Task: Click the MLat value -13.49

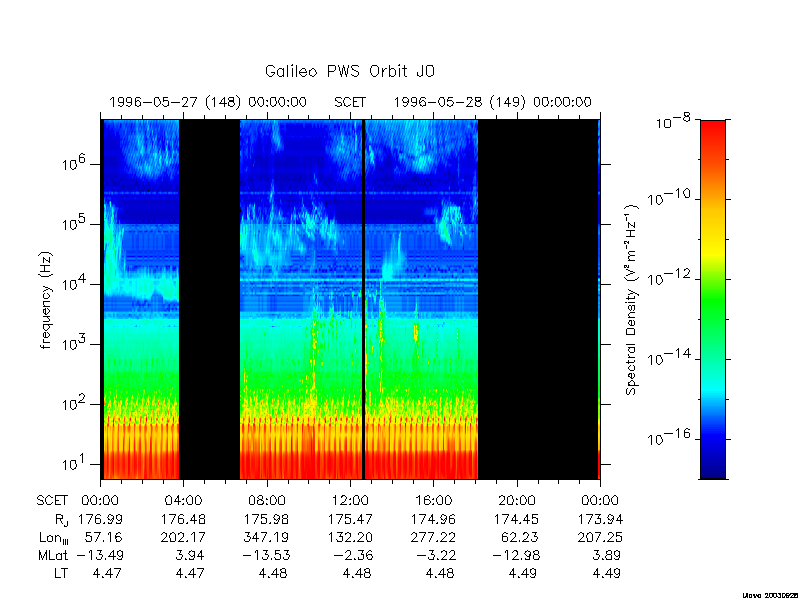Action: (100, 555)
